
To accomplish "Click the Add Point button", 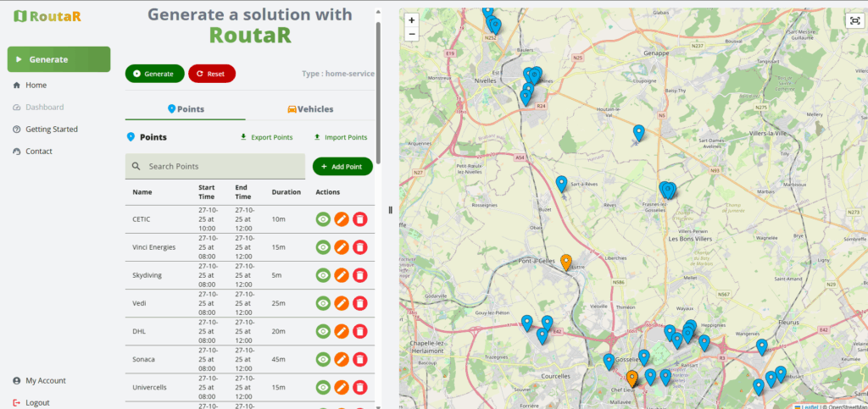I will 342,167.
